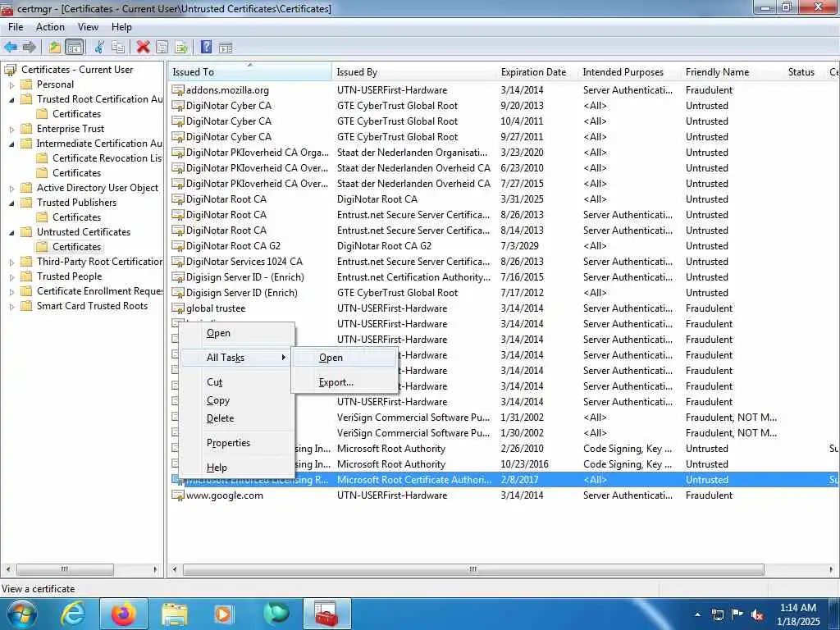Click the www.google.com certificate icon
This screenshot has width=840, height=630.
(178, 495)
